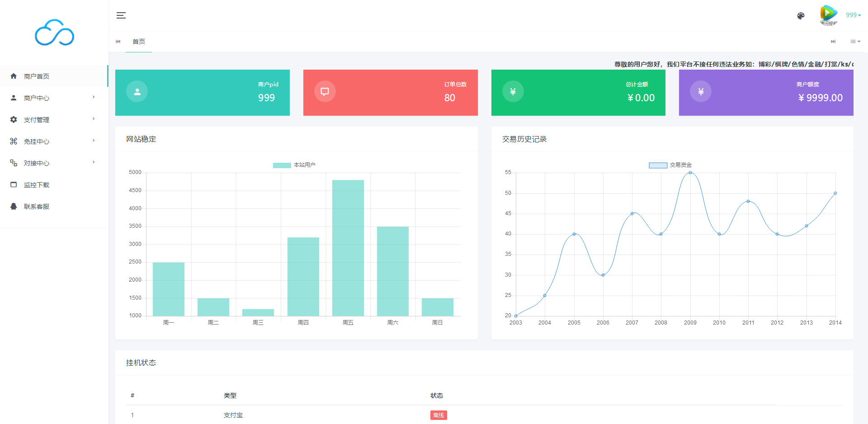Click the chat icon on 订单总数 card
The image size is (868, 424).
click(x=325, y=92)
